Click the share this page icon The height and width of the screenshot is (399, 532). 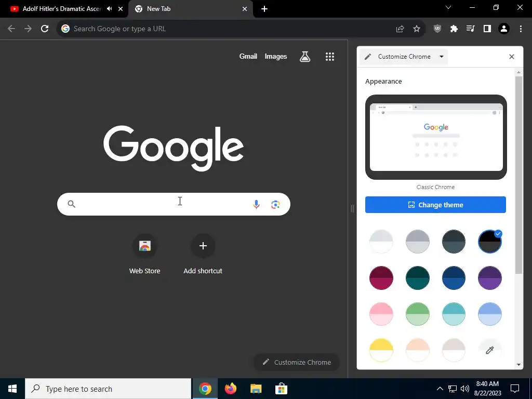point(400,29)
